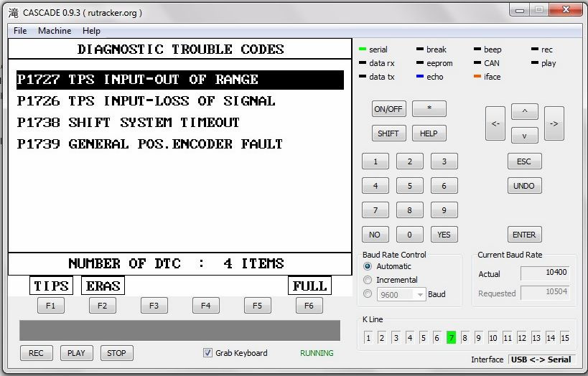Click keypad digit 7

pos(375,210)
